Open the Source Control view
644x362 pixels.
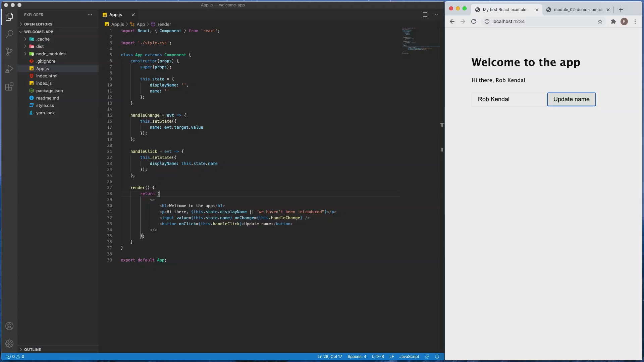(x=9, y=51)
